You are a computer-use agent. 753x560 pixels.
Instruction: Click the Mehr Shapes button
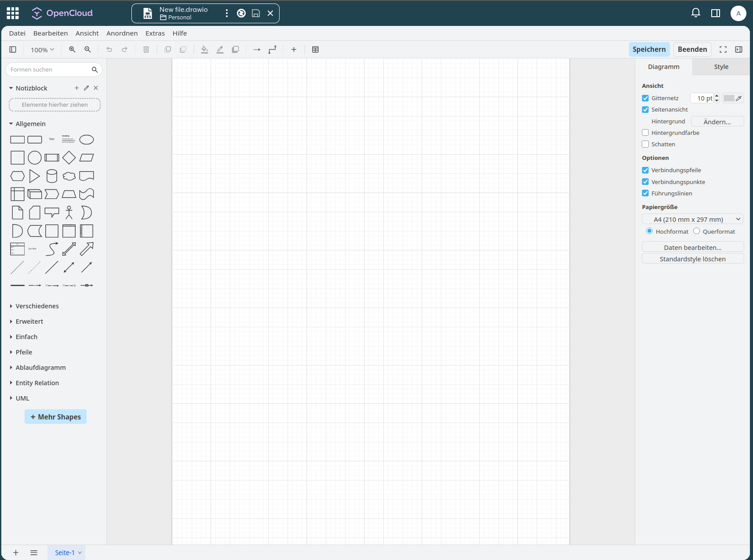55,417
